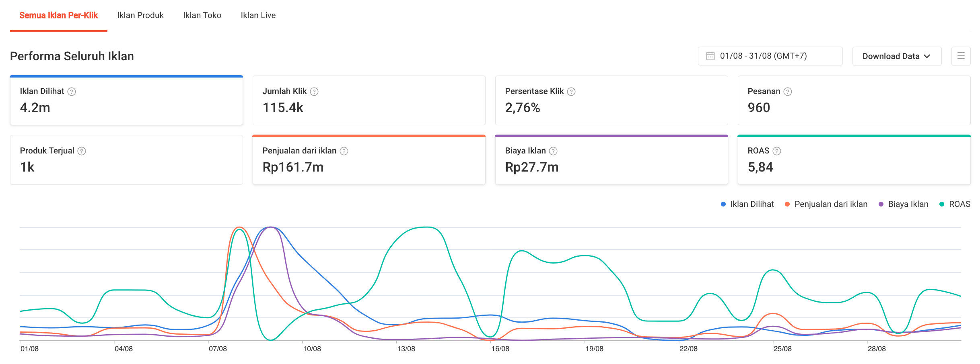Open the 01/08 - 31/08 date range picker
Viewport: 980px width, 364px height.
click(770, 56)
